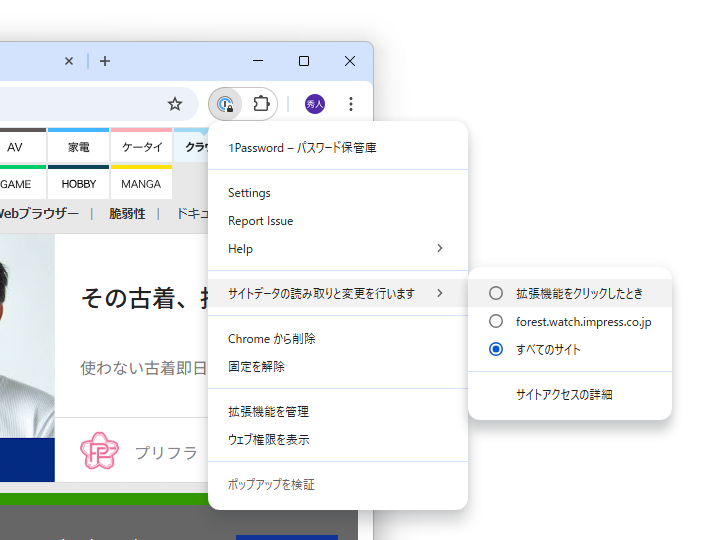
Task: Follow the 'Webブラウザー' topic link
Action: (39, 214)
